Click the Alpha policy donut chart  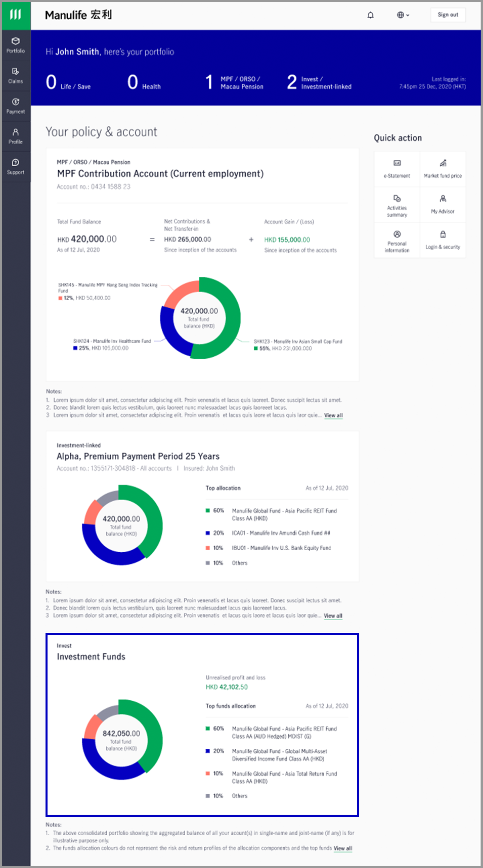pyautogui.click(x=122, y=525)
